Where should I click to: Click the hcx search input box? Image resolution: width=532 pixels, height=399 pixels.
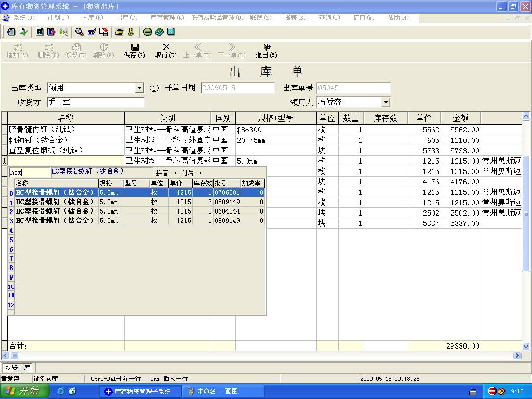click(x=29, y=172)
